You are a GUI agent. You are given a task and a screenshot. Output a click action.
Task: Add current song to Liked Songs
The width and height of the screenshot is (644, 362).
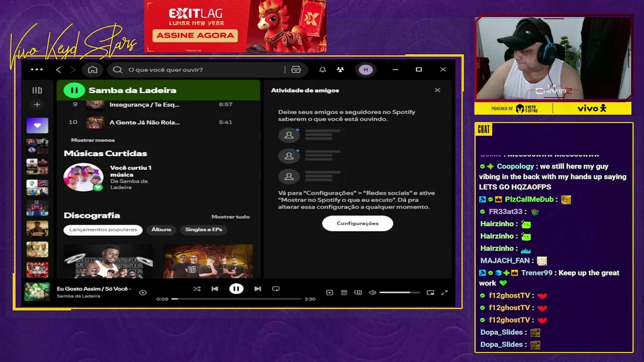pos(143,293)
